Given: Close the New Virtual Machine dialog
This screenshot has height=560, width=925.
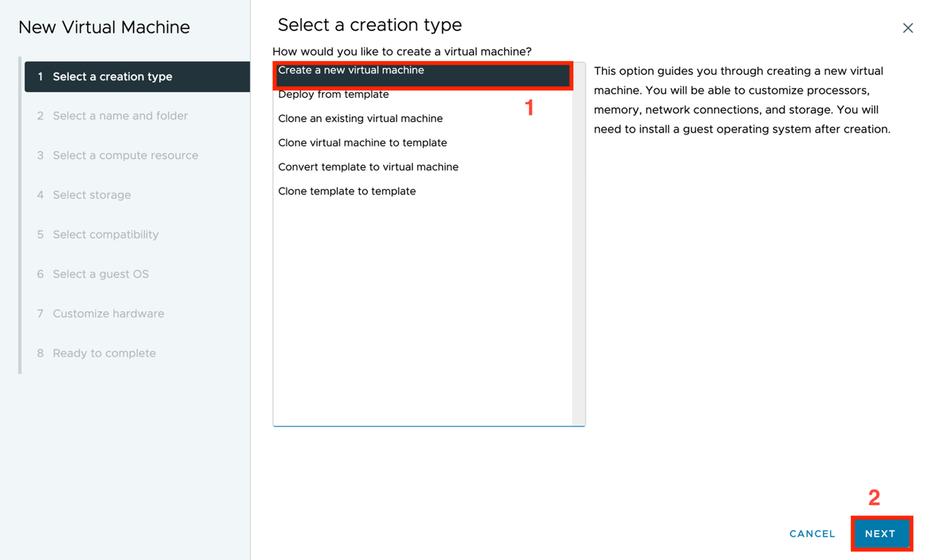Looking at the screenshot, I should click(907, 28).
